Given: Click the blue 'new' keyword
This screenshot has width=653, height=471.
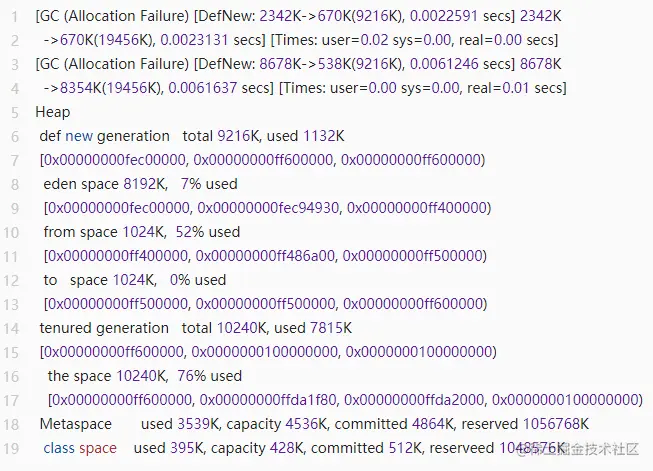Looking at the screenshot, I should 79,136.
